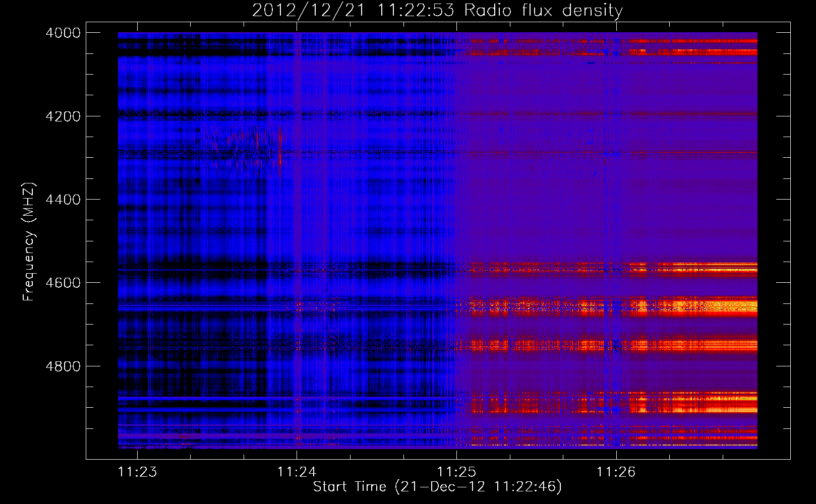Click the 11:26 time axis label
Viewport: 816px width, 504px height.
616,472
